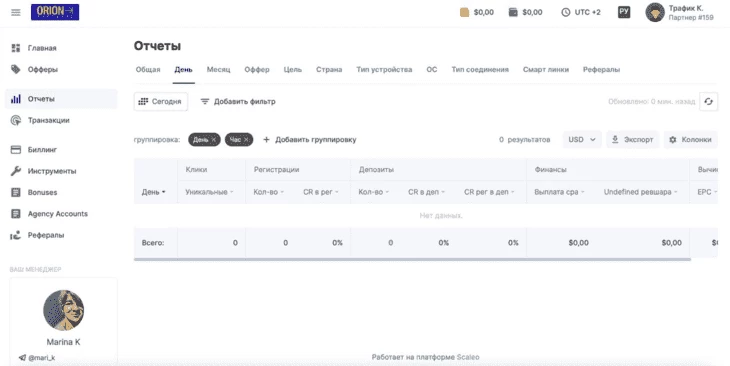The image size is (730, 366).
Task: Sort Депозиты Кол-во column
Action: 374,192
